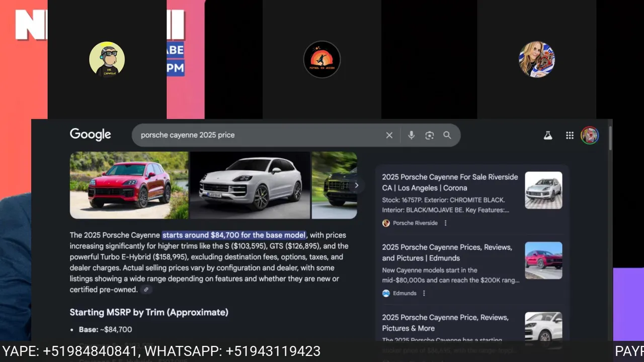Click the source link chip after the overview paragraph

tap(146, 290)
